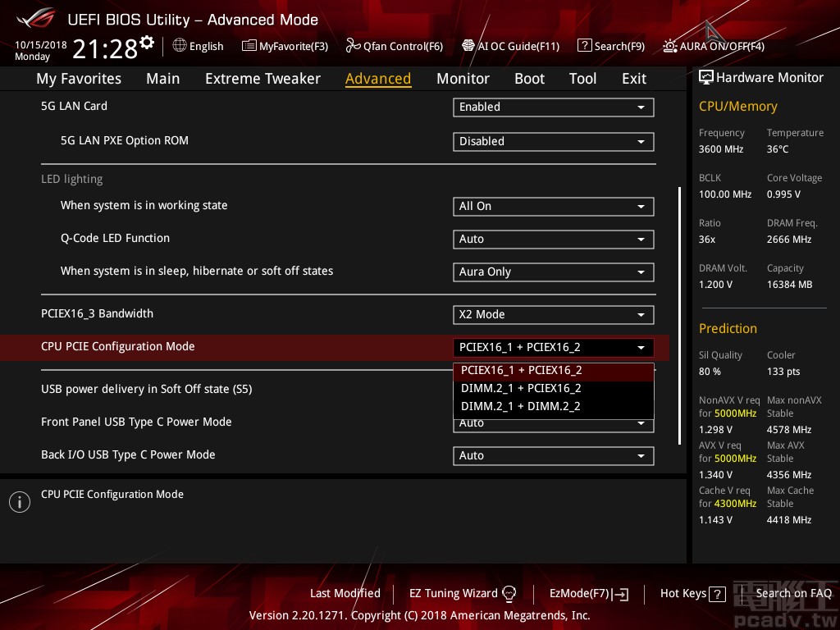
Task: Click Last Modified in the footer
Action: (x=345, y=593)
